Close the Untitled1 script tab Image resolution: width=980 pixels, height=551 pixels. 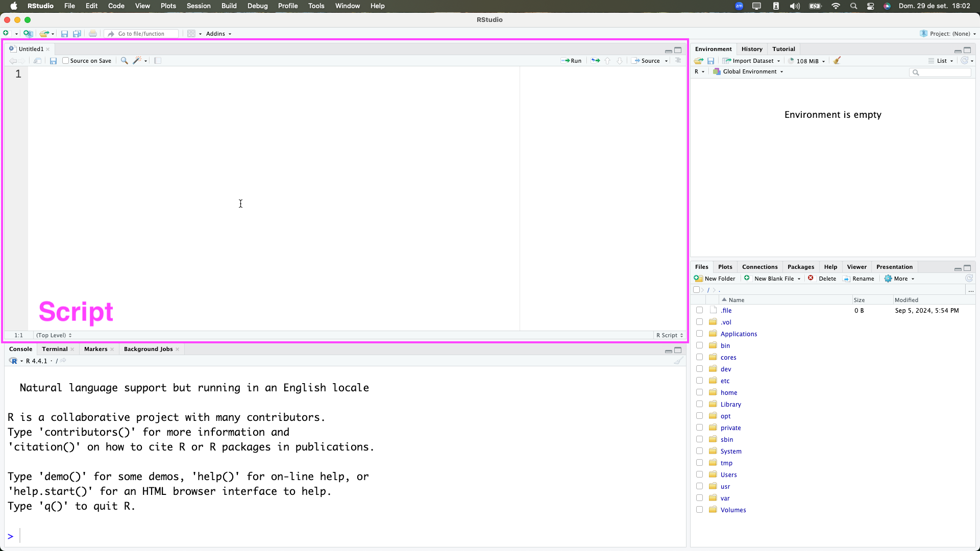tap(48, 49)
